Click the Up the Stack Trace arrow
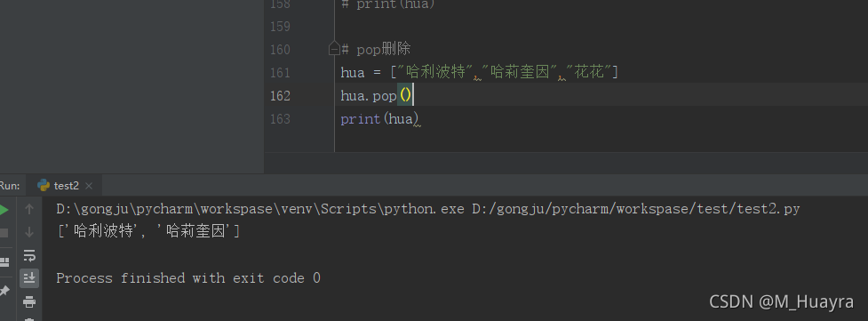 29,209
